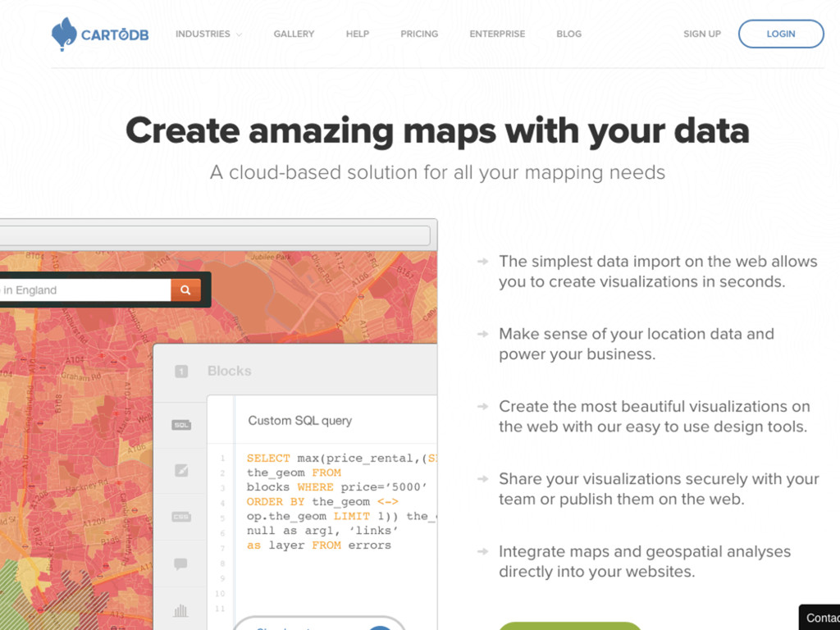Click the Custom SQL query heading
The image size is (840, 630).
click(x=300, y=421)
